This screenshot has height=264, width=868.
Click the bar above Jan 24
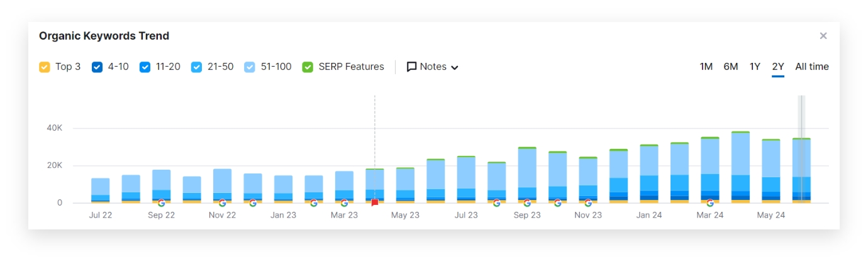[649, 173]
